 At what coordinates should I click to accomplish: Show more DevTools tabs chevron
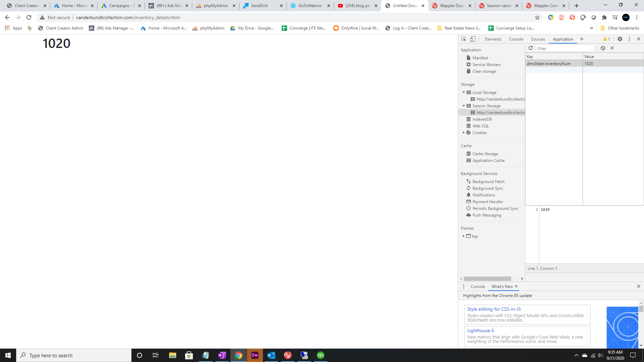582,39
